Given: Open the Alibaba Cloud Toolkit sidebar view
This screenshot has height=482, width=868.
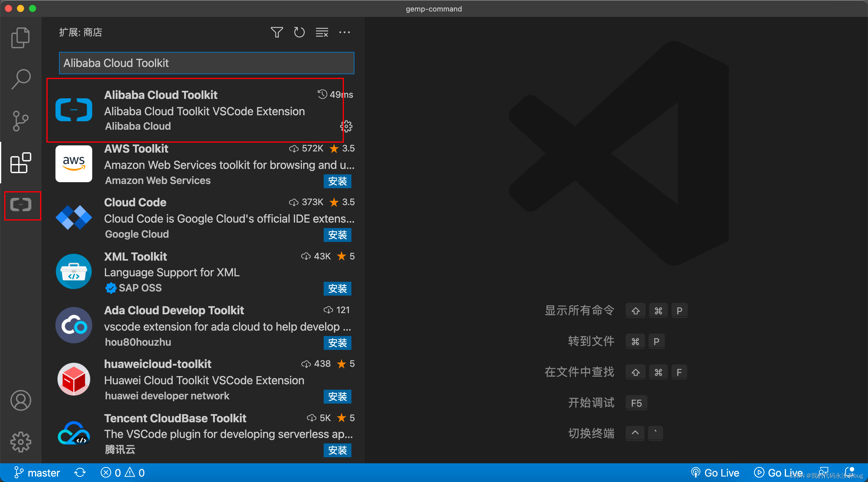Looking at the screenshot, I should tap(20, 205).
